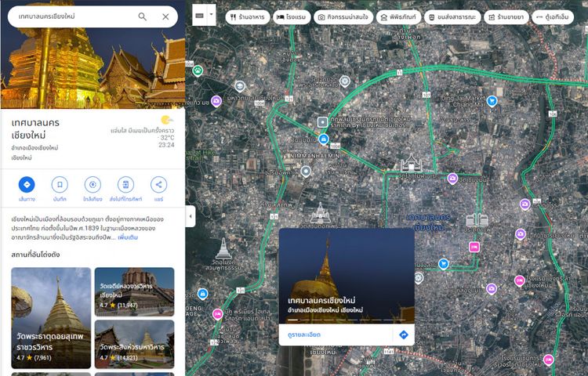Select the พิพิธภัณฑ์ museums chip
Image resolution: width=588 pixels, height=376 pixels.
(x=399, y=17)
